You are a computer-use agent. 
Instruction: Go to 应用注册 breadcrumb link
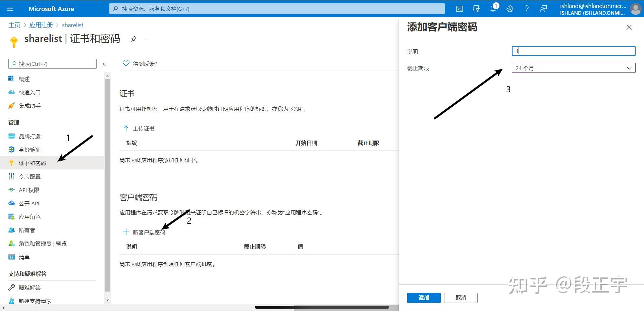coord(41,25)
